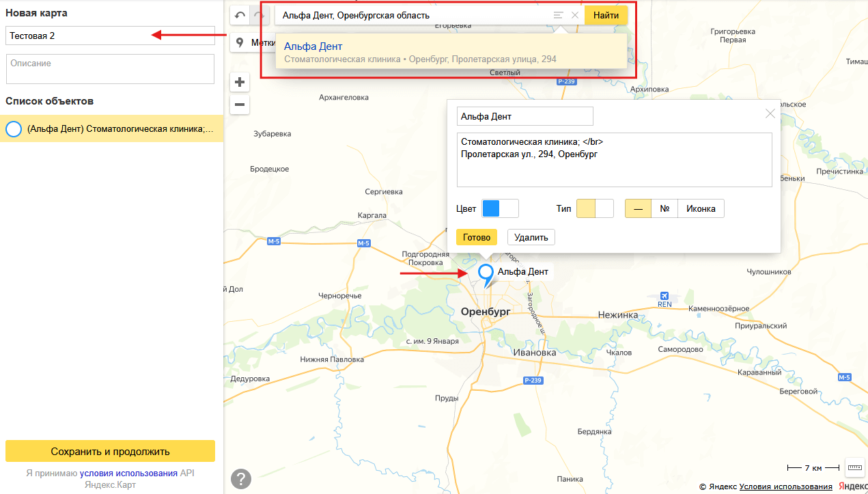Select the Иконка marker option
The image size is (868, 494).
(x=701, y=208)
